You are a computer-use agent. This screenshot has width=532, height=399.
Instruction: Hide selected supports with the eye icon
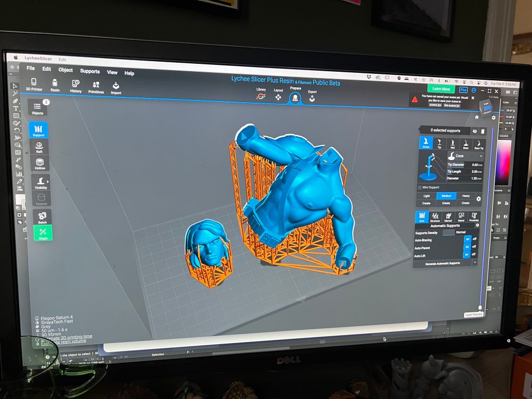[x=475, y=131]
